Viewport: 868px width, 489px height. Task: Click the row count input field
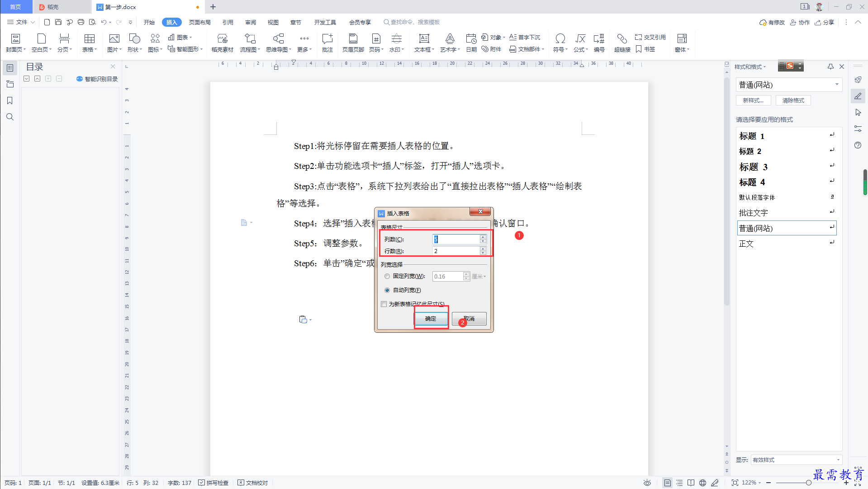tap(456, 251)
